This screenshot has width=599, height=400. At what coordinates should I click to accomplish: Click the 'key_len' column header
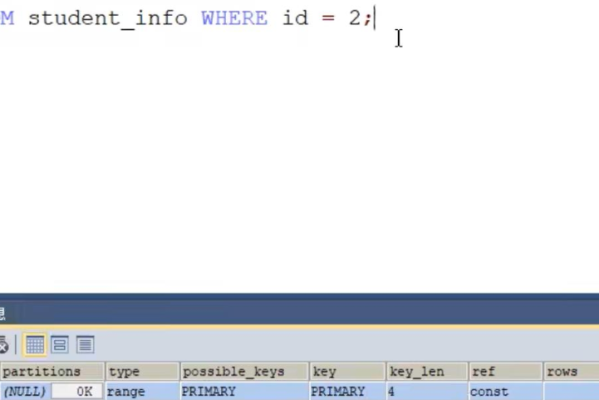pyautogui.click(x=427, y=371)
